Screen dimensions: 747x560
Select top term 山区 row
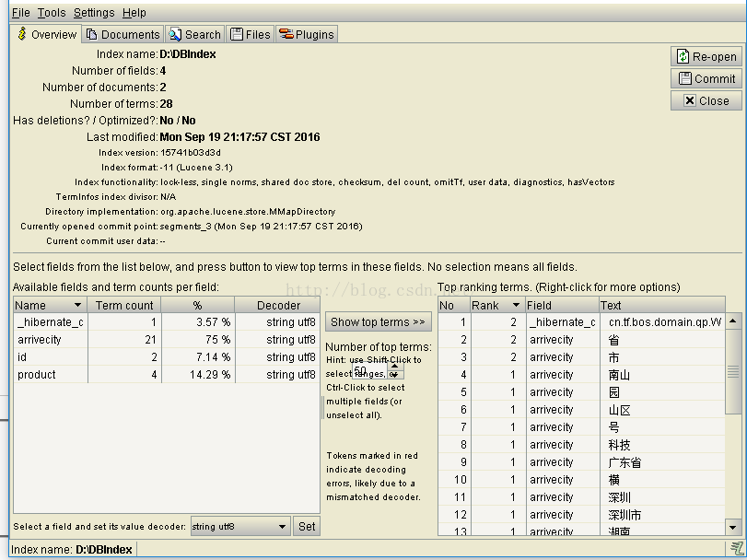(x=582, y=410)
